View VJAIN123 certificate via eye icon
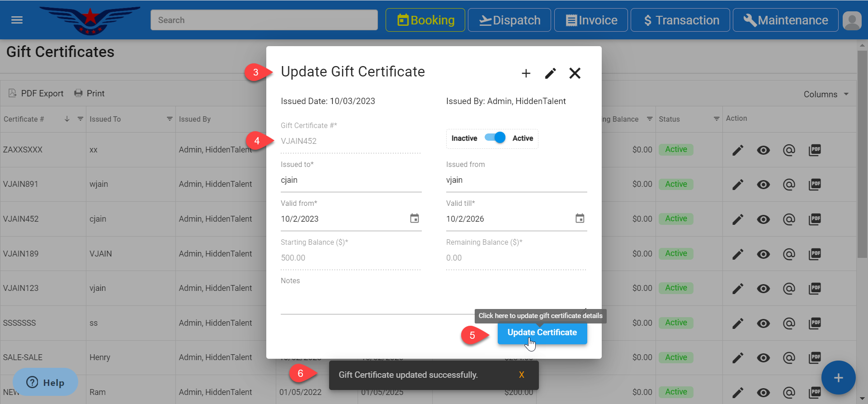This screenshot has height=404, width=868. (x=763, y=289)
